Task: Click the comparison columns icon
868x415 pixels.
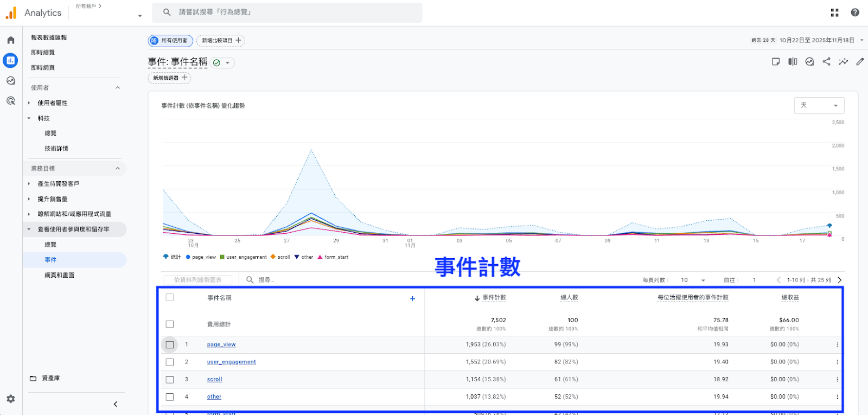Action: tap(793, 62)
